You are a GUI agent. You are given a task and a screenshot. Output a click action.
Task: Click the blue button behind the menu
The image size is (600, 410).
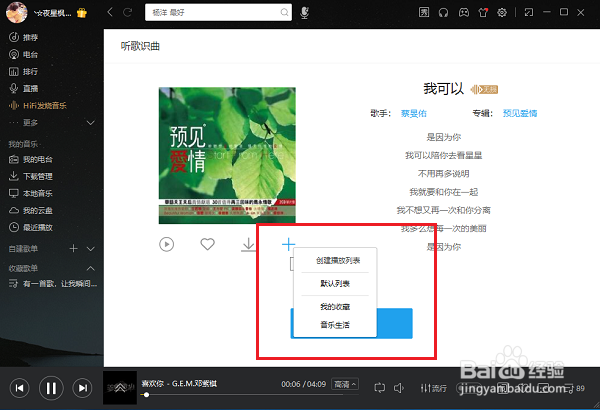[x=394, y=323]
